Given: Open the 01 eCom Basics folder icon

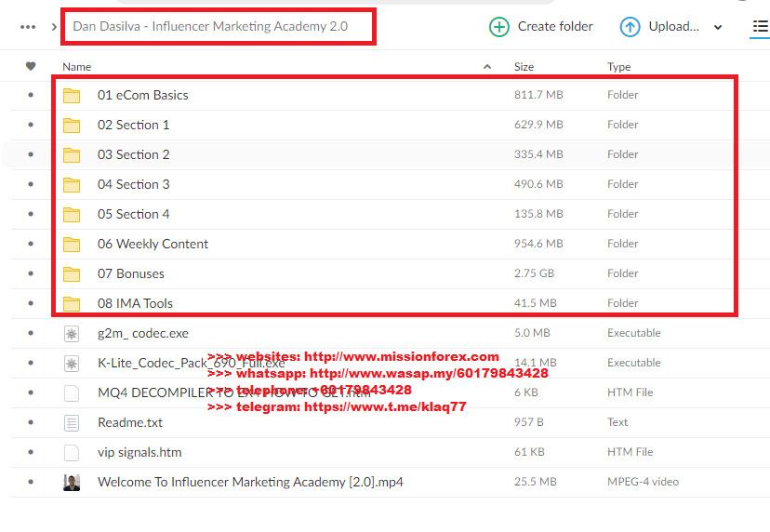Looking at the screenshot, I should [72, 95].
